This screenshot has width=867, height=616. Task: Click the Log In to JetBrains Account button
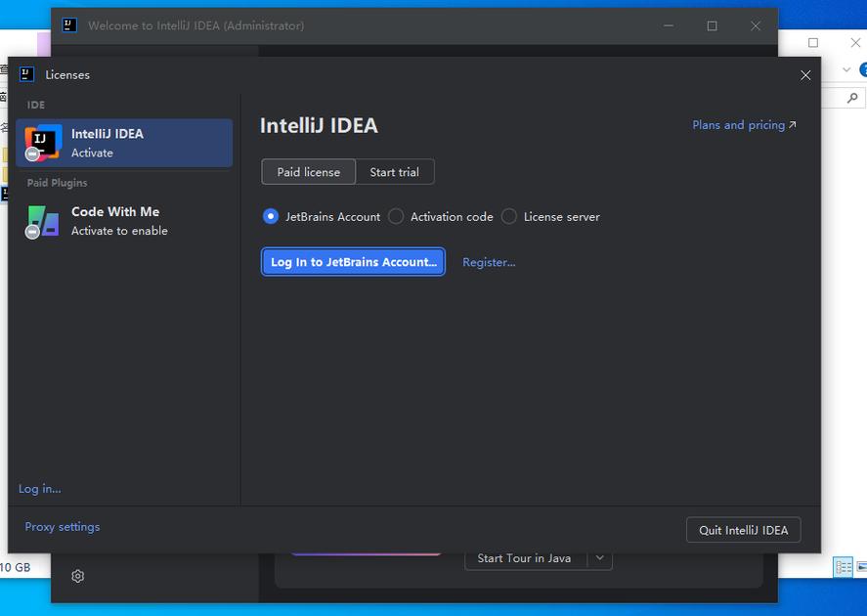(353, 262)
